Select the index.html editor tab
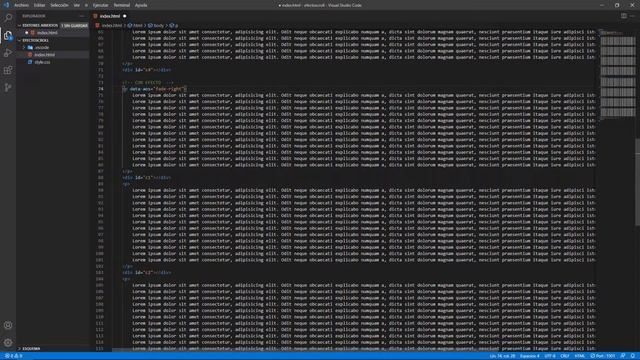 point(110,16)
